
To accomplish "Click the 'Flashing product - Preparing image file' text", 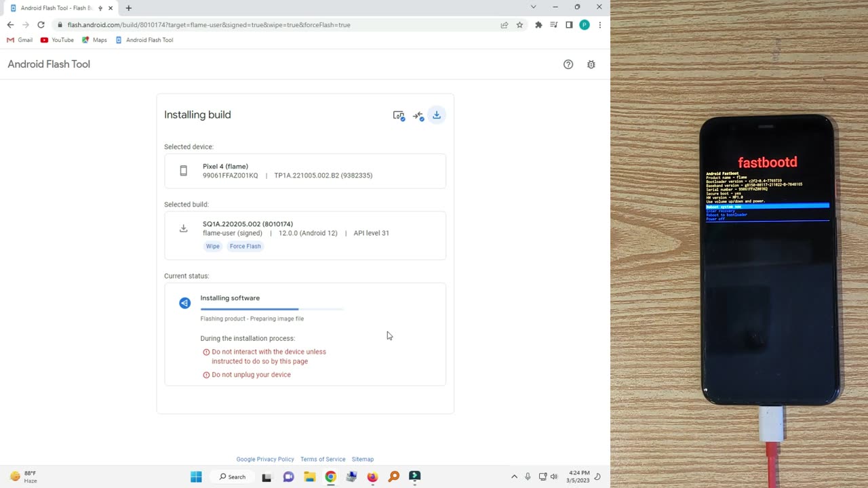I will coord(252,319).
